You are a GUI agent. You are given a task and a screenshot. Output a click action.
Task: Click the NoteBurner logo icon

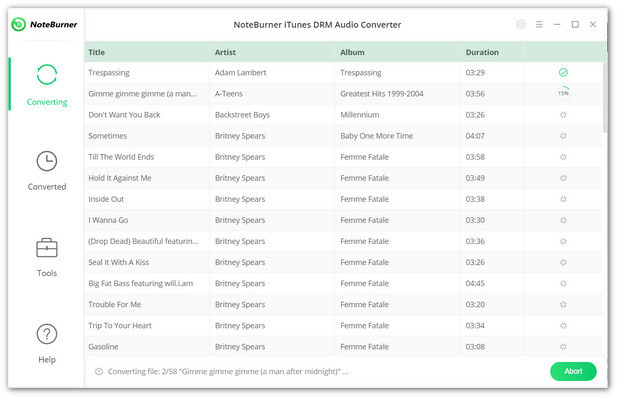tap(18, 24)
